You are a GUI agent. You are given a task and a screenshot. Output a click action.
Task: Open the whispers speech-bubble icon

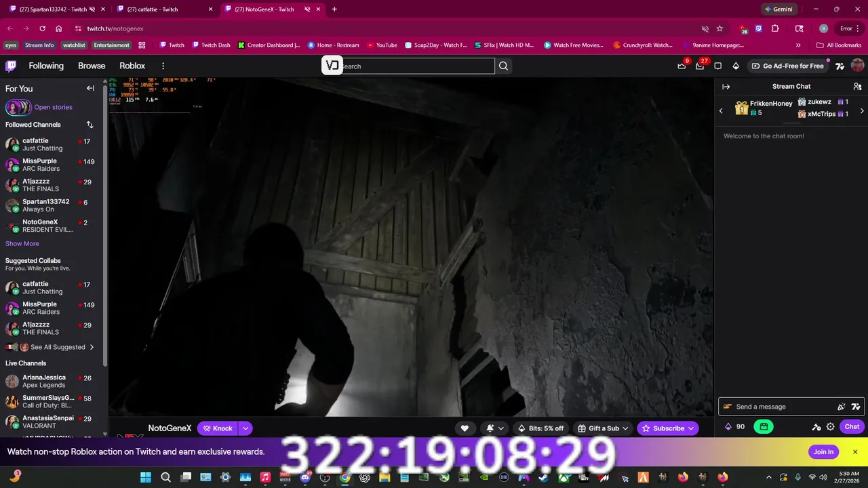coord(717,66)
